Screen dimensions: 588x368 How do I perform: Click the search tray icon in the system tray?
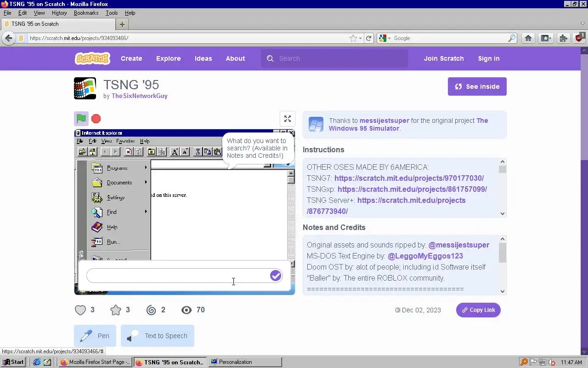coord(524,362)
